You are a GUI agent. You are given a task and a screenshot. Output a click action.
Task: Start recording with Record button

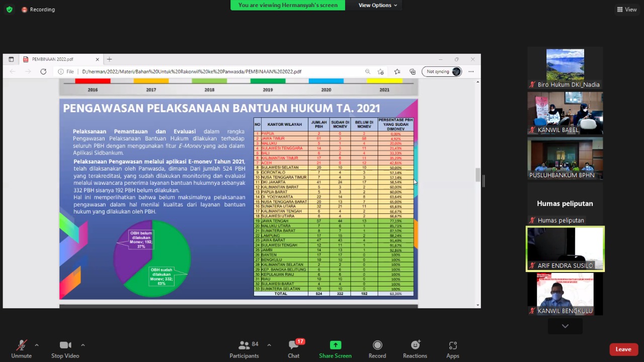pyautogui.click(x=377, y=349)
